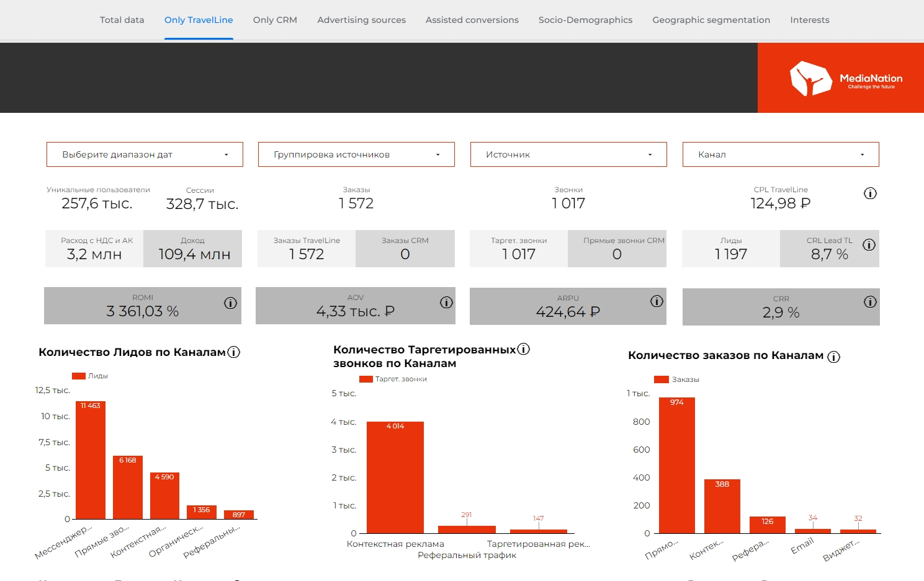Open the Выберите диапазон дат dropdown
This screenshot has height=581, width=924.
coord(145,154)
